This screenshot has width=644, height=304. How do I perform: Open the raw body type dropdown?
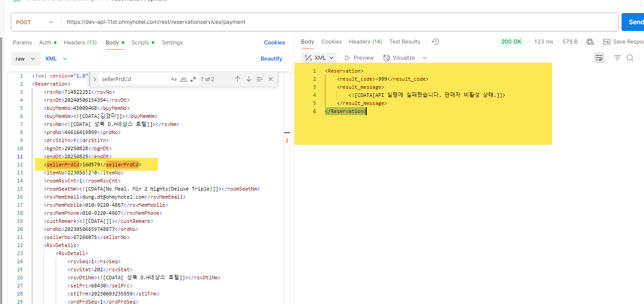(26, 59)
